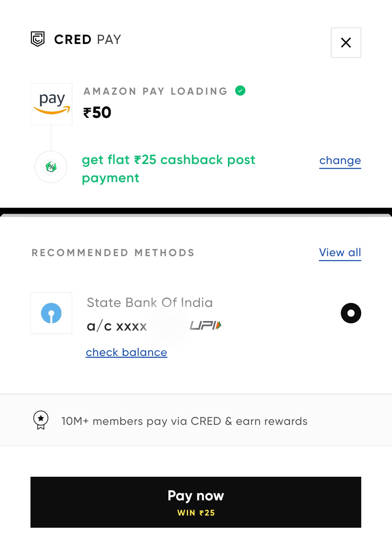
Task: Click the CRED shield logo
Action: 37,39
